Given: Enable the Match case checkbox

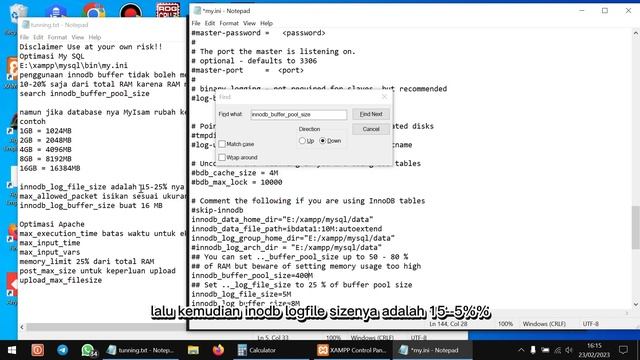Looking at the screenshot, I should pos(222,144).
